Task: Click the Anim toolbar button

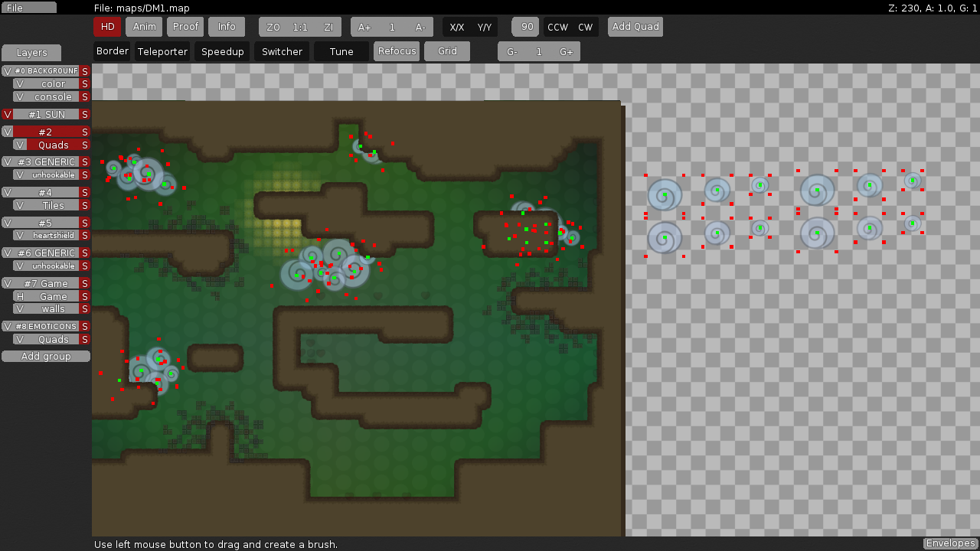Action: click(x=144, y=27)
